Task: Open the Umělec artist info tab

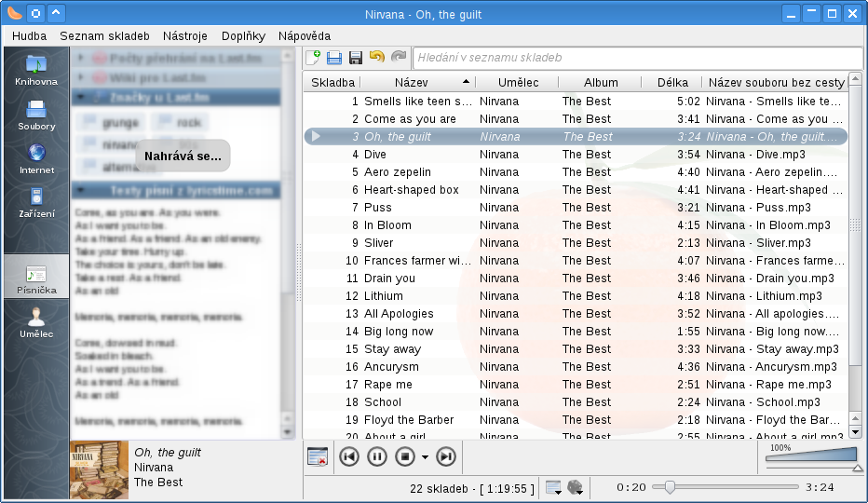Action: (36, 323)
